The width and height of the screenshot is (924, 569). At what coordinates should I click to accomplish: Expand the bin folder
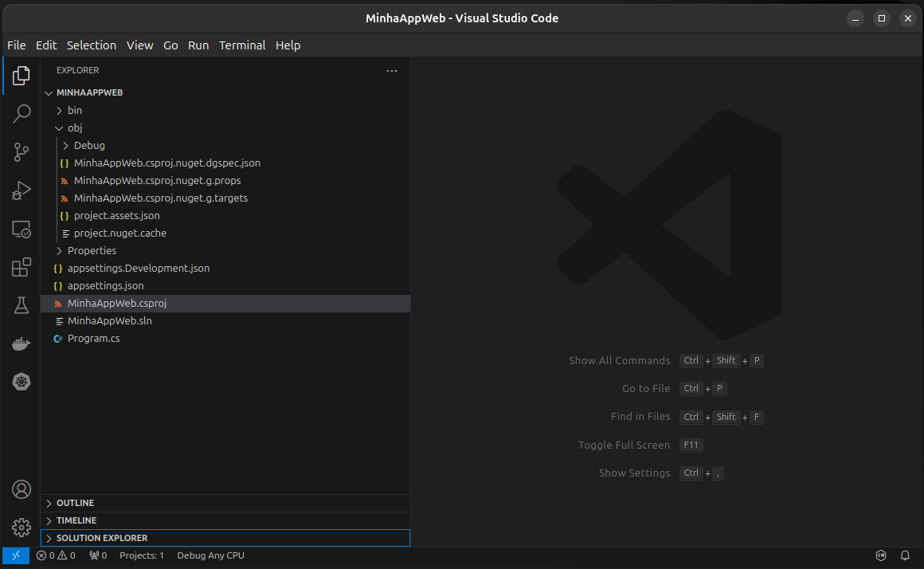(225, 110)
